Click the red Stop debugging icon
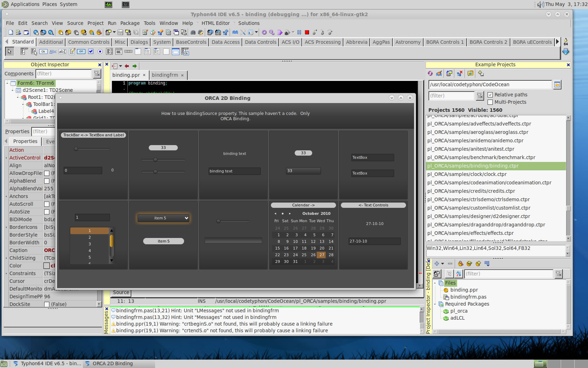The width and height of the screenshot is (588, 368). pyautogui.click(x=307, y=32)
